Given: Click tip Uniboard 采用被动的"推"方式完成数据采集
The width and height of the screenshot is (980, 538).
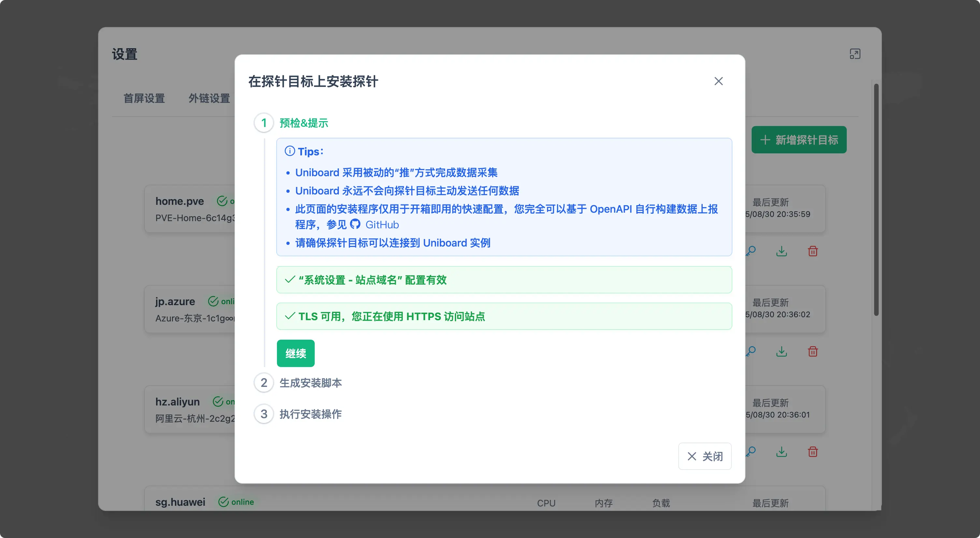Looking at the screenshot, I should [x=396, y=173].
